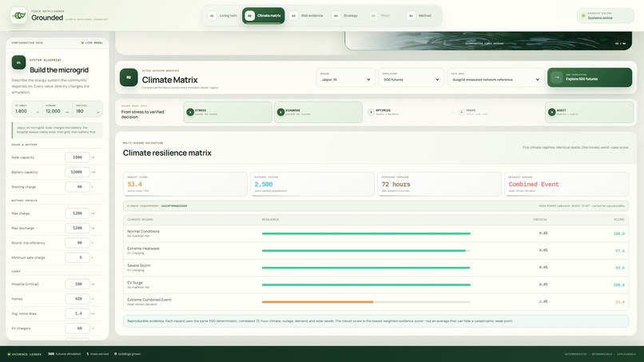The height and width of the screenshot is (362, 644).
Task: Select the Stress step card
Action: [x=228, y=112]
